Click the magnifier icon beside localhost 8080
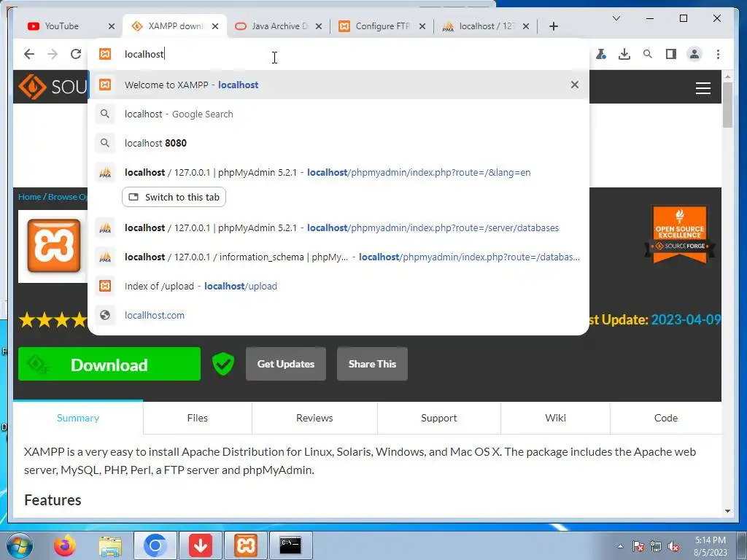The height and width of the screenshot is (560, 747). point(105,143)
